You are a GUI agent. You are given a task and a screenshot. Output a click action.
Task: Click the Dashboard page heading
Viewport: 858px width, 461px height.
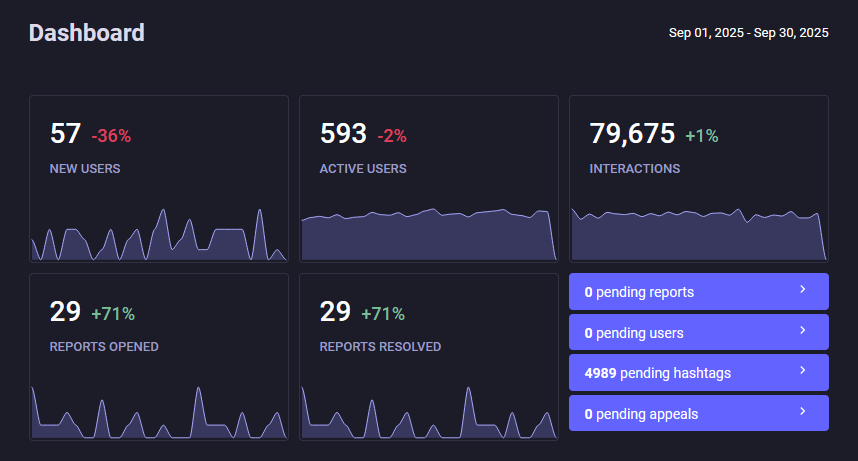pos(87,33)
